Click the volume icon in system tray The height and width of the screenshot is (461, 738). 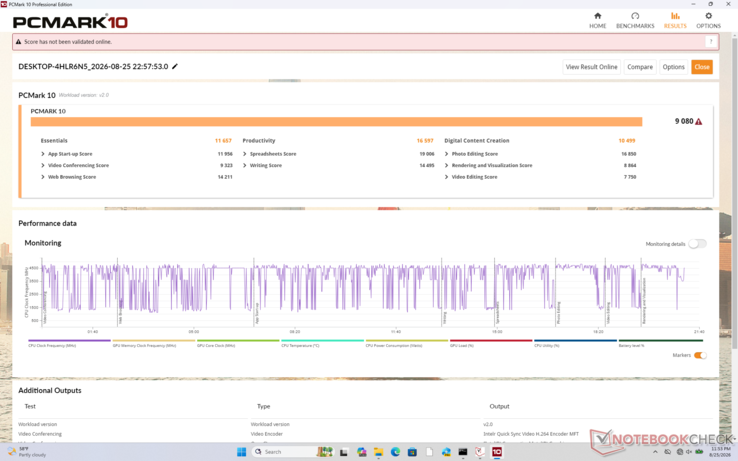688,452
